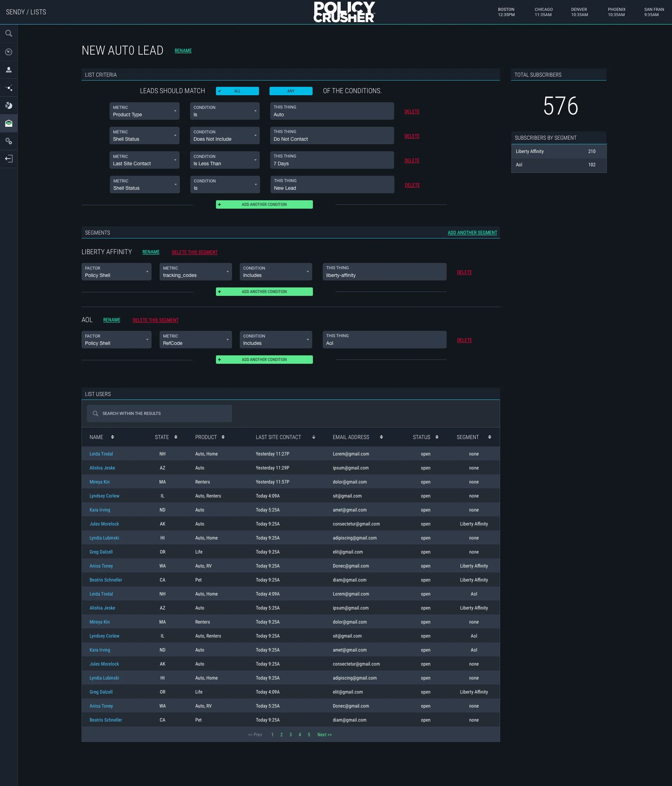This screenshot has width=672, height=786.
Task: Toggle the ALL conditions match option
Action: [x=237, y=91]
